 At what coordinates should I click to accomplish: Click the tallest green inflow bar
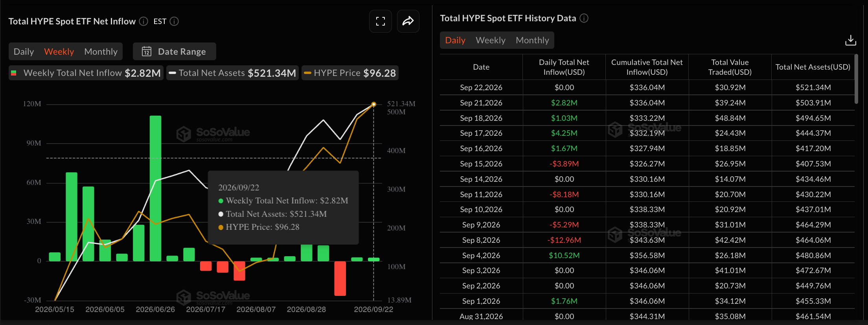coord(155,188)
